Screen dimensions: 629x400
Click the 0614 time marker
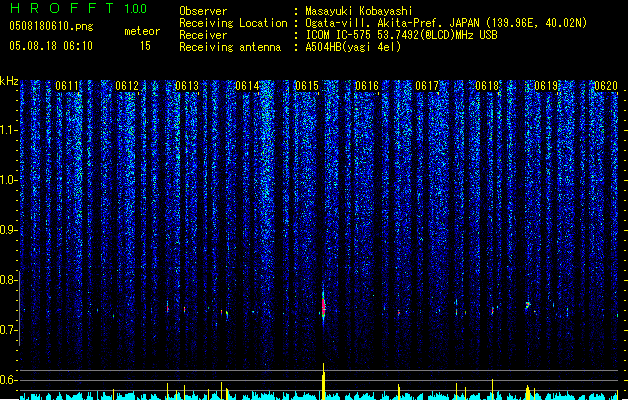[247, 86]
